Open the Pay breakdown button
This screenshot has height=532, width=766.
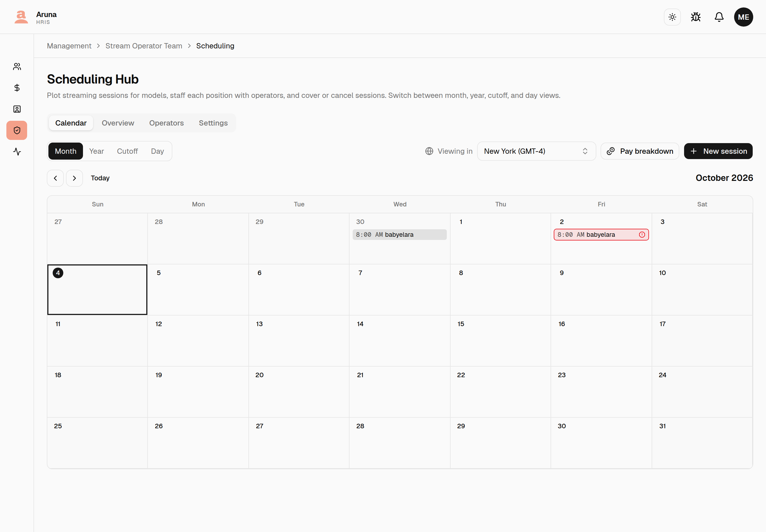coord(640,151)
